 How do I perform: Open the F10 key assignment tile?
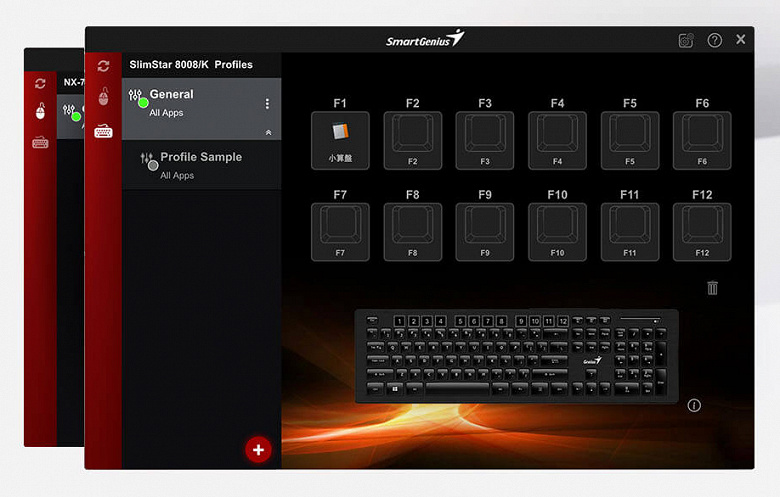pos(558,232)
